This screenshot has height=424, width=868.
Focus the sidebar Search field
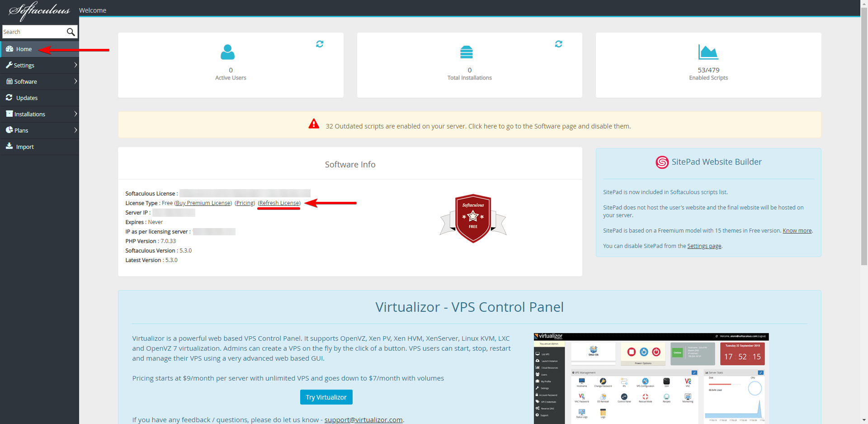point(34,32)
